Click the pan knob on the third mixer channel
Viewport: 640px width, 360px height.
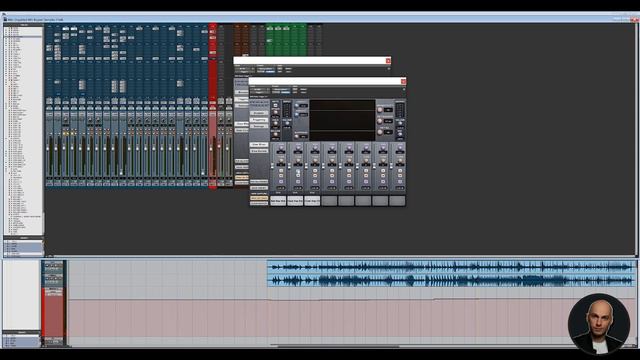[x=66, y=119]
